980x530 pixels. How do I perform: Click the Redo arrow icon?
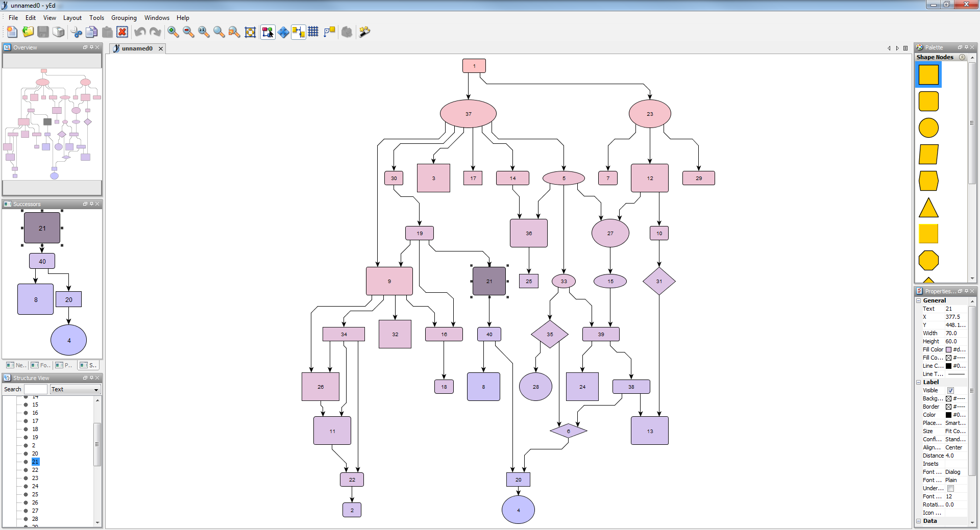pos(155,32)
